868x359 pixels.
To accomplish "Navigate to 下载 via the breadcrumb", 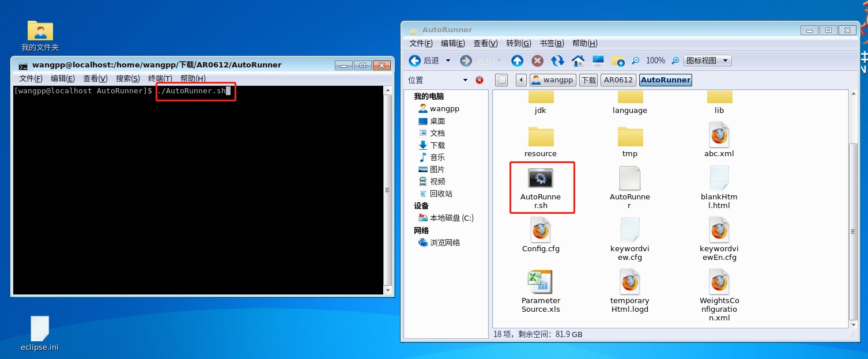I will click(588, 80).
